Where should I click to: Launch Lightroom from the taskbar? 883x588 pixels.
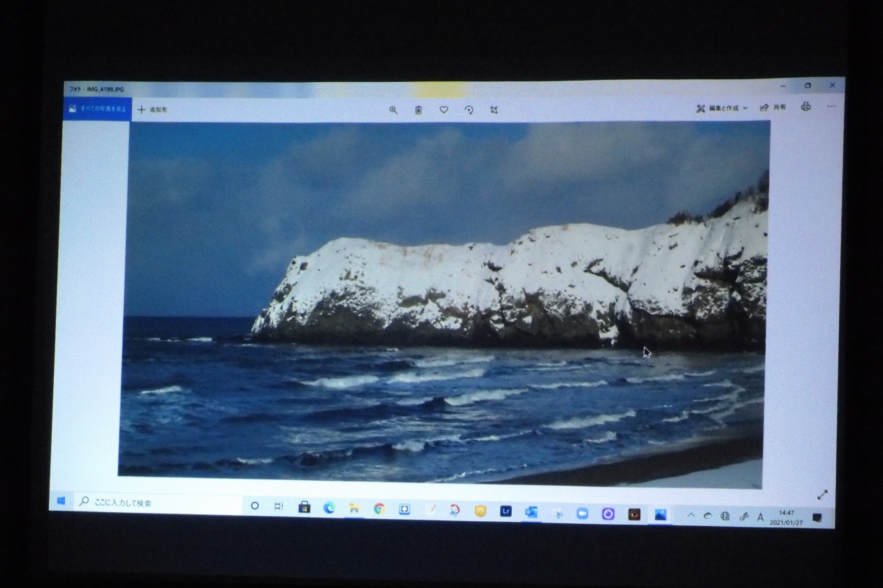pos(506,511)
